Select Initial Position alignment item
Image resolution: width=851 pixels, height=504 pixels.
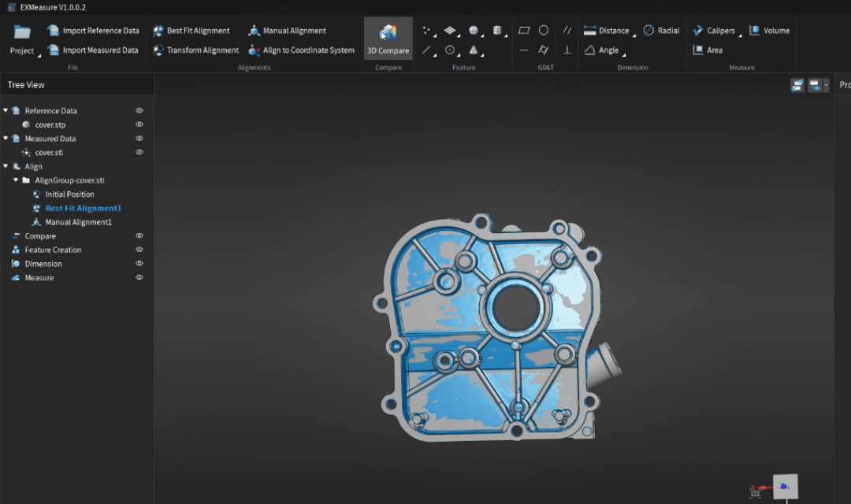[x=69, y=195]
